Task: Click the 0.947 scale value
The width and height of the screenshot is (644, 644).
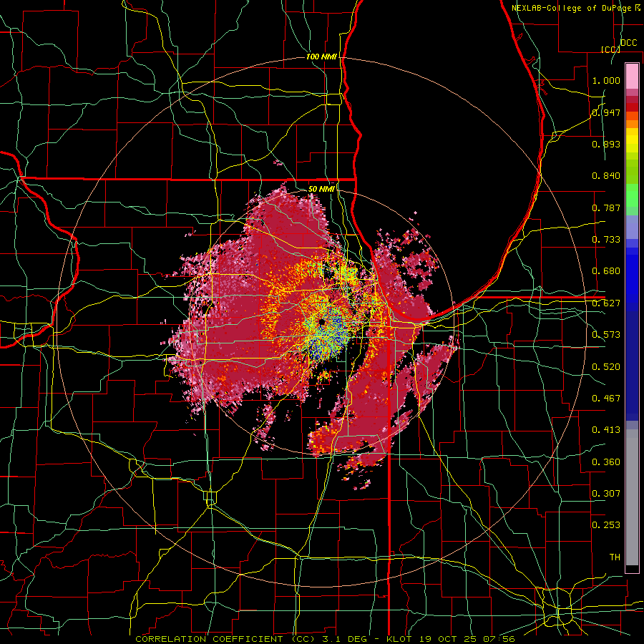Action: [x=606, y=112]
